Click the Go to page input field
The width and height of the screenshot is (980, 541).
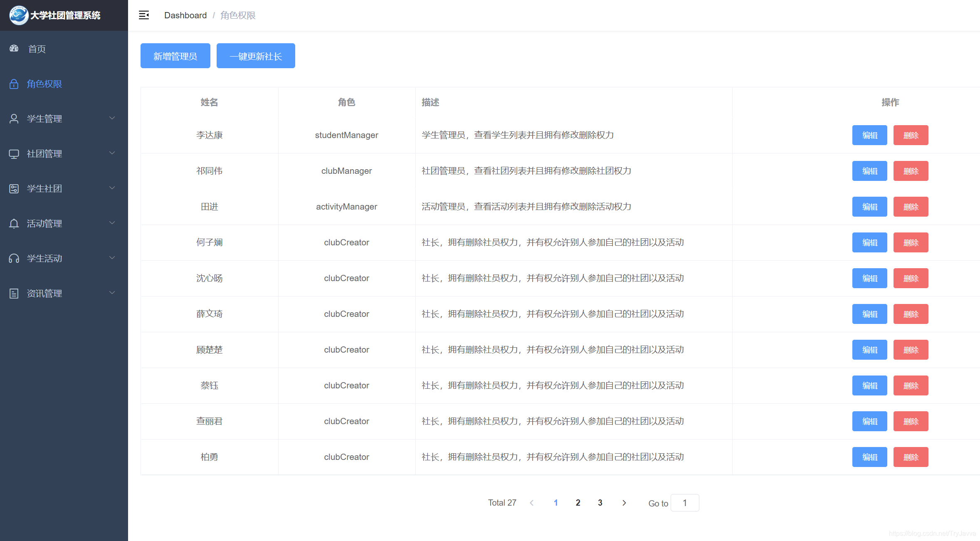click(685, 503)
